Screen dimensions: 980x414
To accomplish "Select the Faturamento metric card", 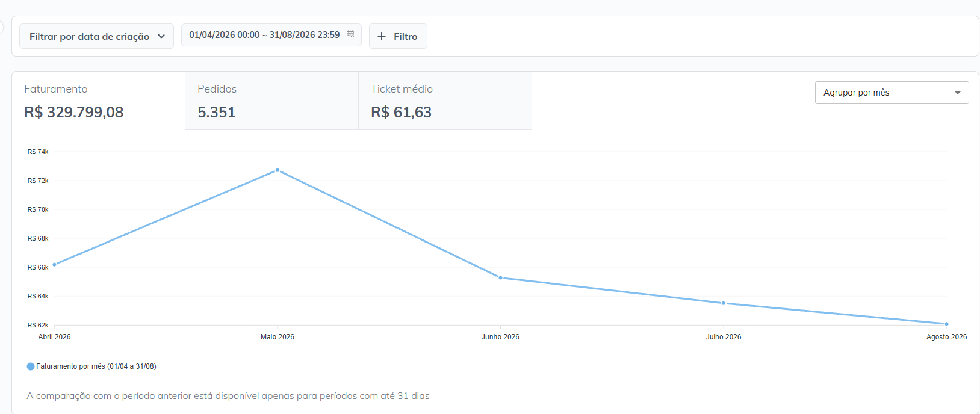I will [99, 100].
